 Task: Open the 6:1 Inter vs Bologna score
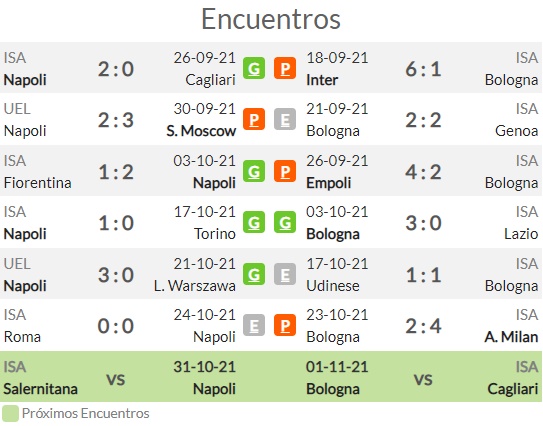(x=423, y=69)
